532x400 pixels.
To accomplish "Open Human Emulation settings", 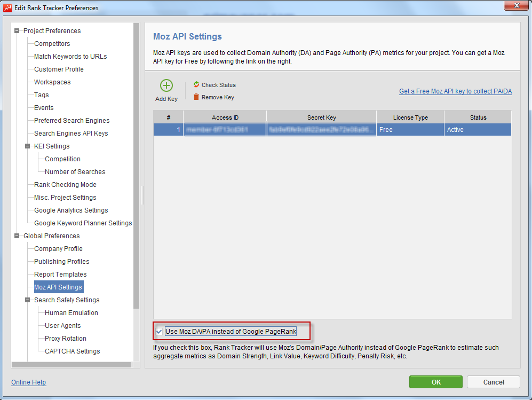I will (x=72, y=313).
